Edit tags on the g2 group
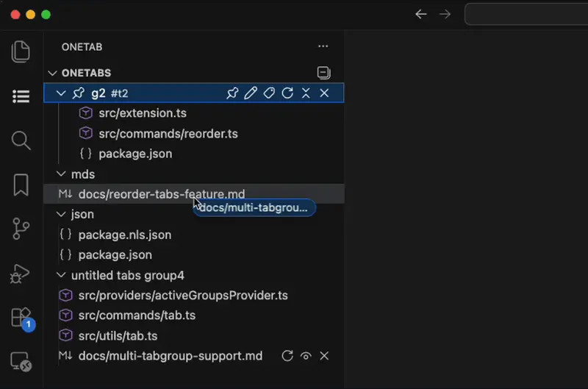588x389 pixels. point(269,93)
